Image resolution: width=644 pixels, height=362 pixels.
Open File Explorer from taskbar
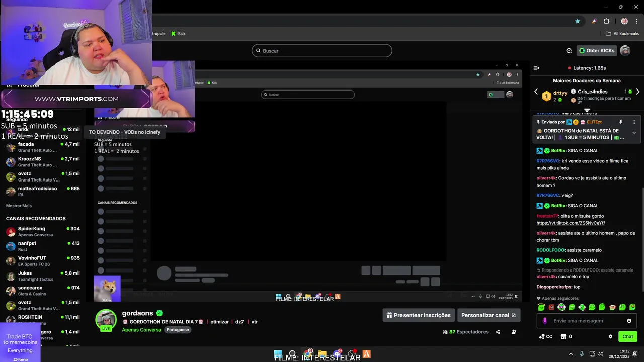coord(323,354)
